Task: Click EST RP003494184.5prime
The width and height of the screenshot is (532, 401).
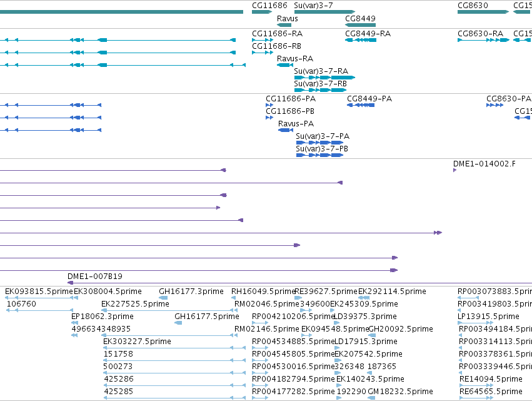Action: click(x=459, y=335)
